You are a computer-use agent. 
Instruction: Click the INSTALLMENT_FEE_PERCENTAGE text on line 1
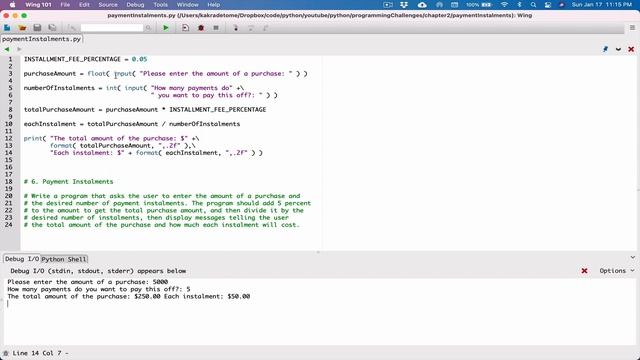tap(72, 59)
